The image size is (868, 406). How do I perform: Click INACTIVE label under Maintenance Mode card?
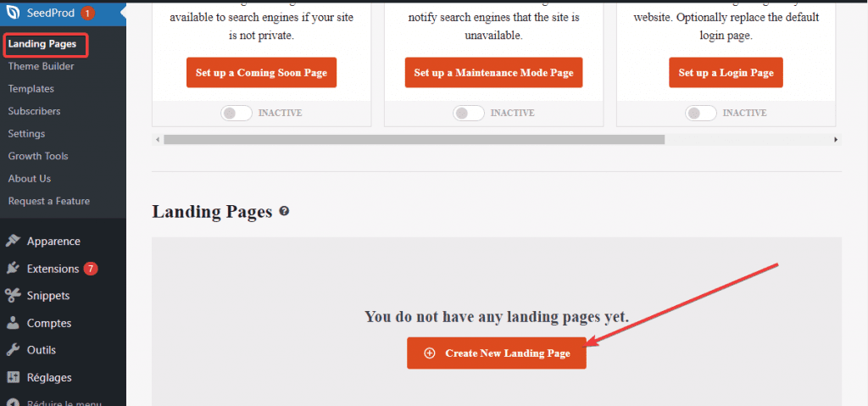(513, 113)
